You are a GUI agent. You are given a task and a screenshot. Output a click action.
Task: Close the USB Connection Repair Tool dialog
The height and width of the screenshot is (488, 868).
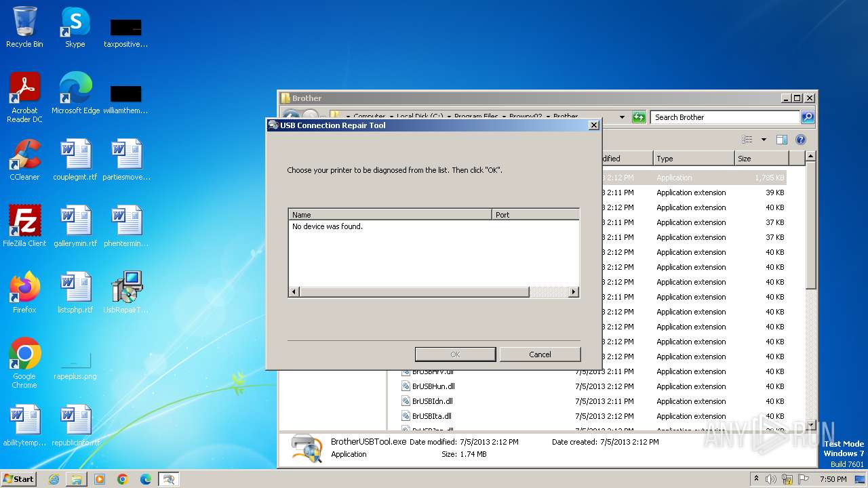point(593,125)
